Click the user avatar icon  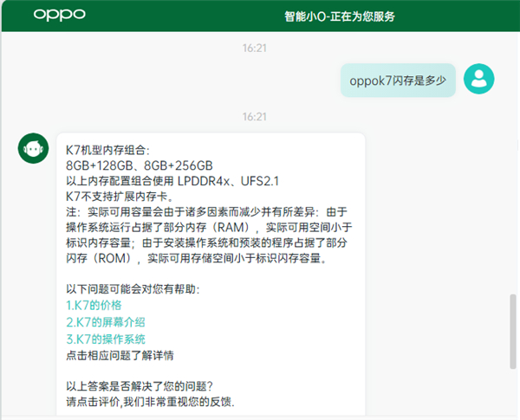coord(478,79)
